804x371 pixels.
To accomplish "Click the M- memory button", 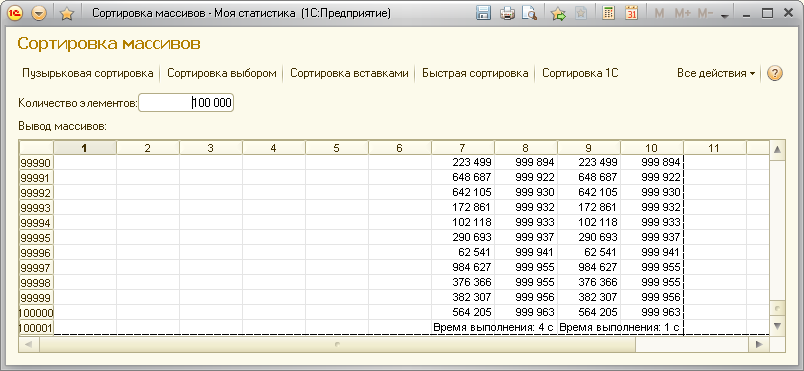I will 706,14.
